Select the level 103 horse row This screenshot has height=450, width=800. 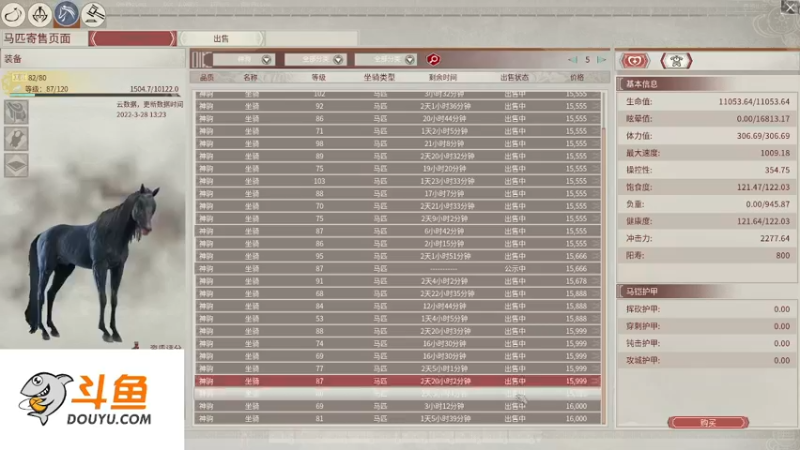(x=397, y=181)
